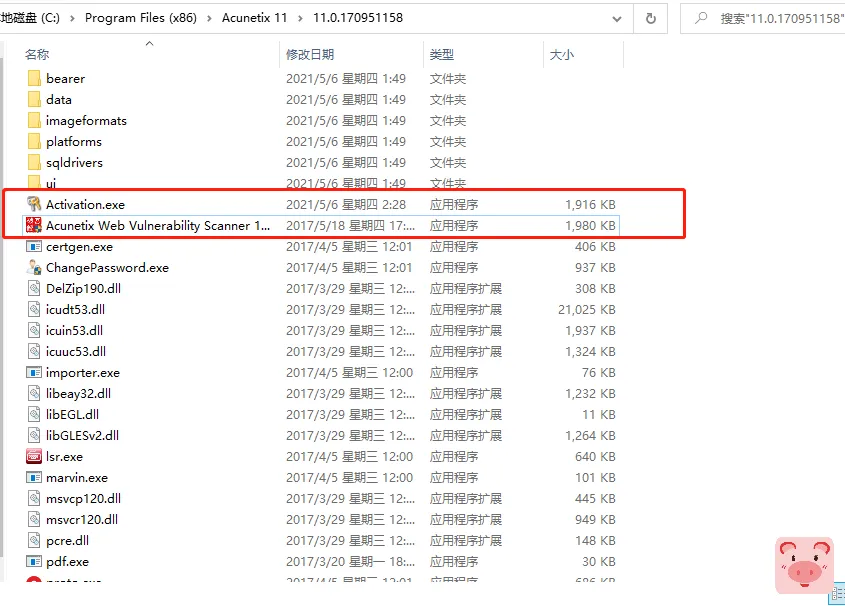Click the pink pig sticker widget
The width and height of the screenshot is (845, 606).
(x=804, y=565)
